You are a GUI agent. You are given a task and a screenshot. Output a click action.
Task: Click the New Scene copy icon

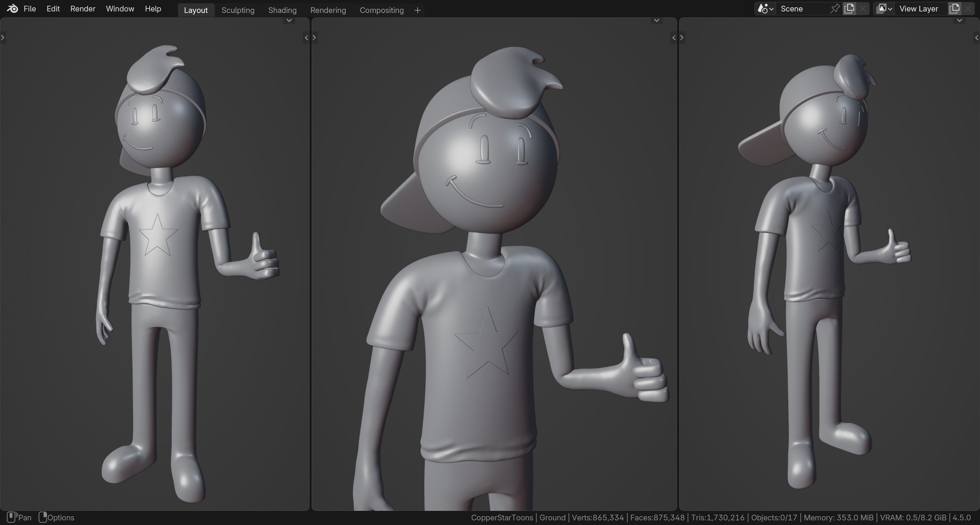click(x=849, y=9)
